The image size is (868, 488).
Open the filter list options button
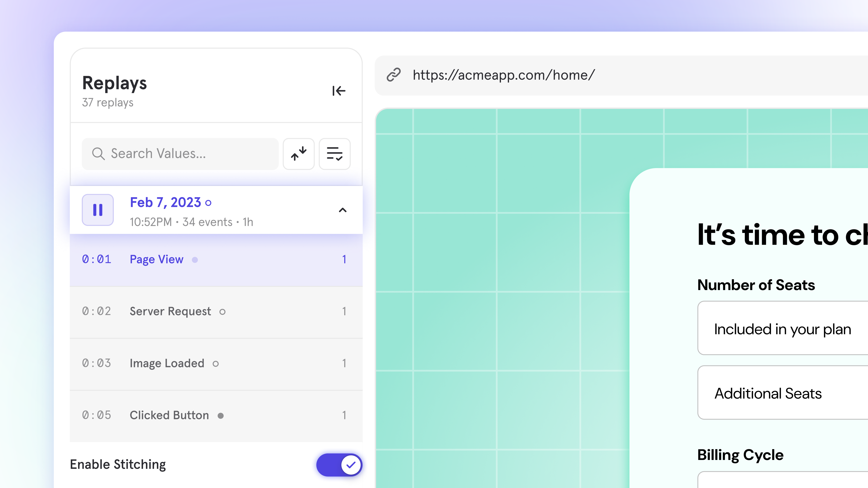(335, 154)
